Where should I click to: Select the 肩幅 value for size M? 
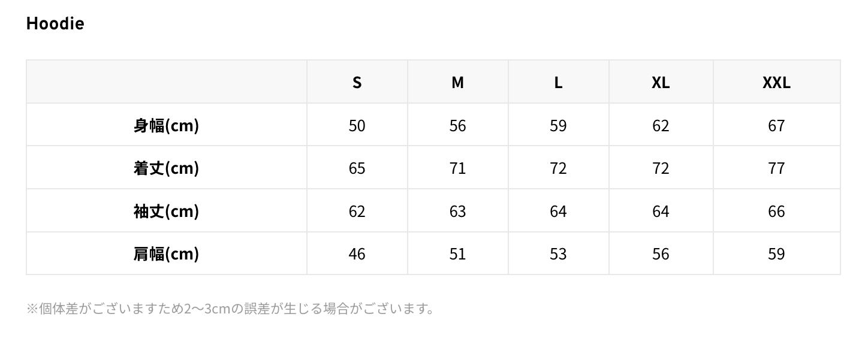click(457, 254)
